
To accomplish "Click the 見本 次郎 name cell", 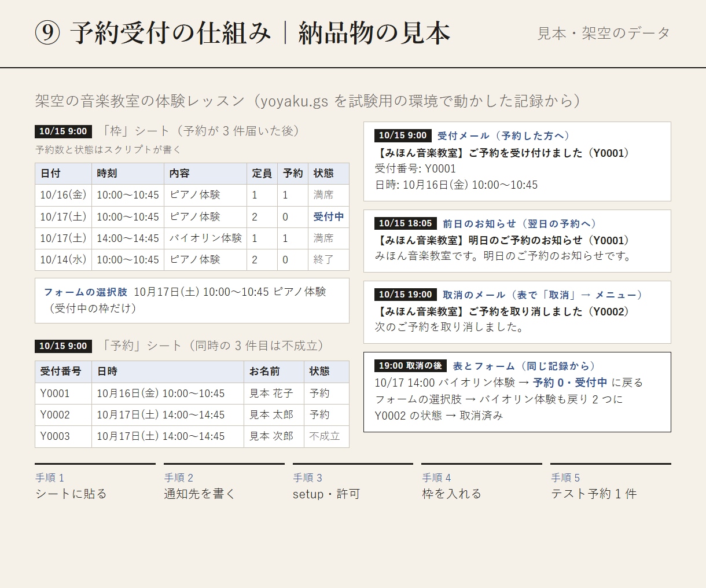I will [x=274, y=436].
